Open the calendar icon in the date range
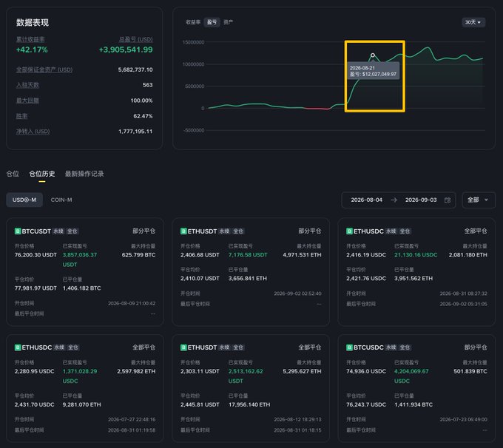This screenshot has width=503, height=448. coord(448,200)
